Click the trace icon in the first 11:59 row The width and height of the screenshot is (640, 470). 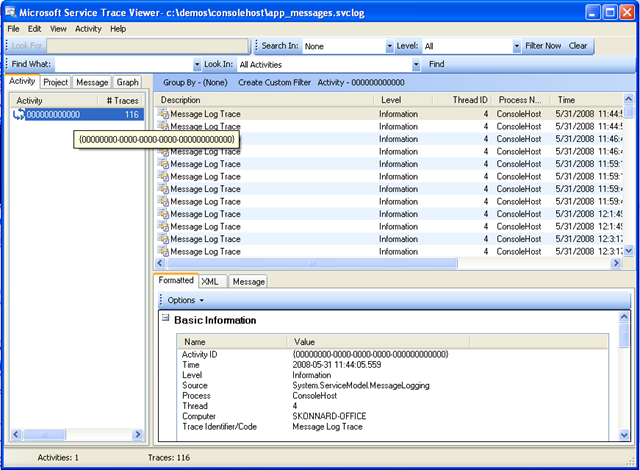pos(163,164)
